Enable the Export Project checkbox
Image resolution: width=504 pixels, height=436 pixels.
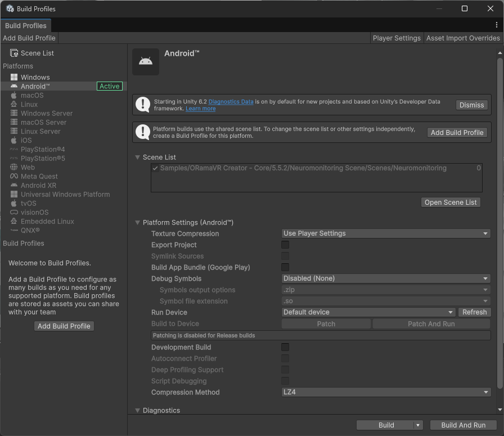285,245
